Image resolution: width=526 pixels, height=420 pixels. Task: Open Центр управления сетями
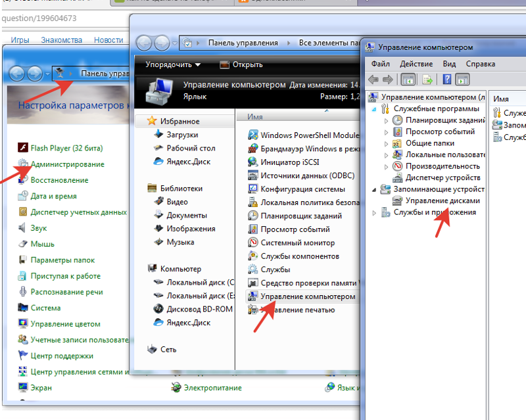(80, 372)
